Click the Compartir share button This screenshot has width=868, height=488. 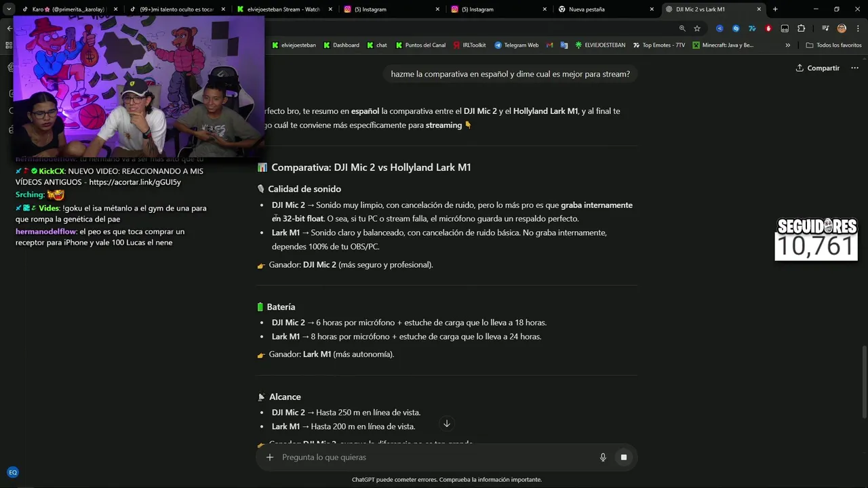point(818,68)
